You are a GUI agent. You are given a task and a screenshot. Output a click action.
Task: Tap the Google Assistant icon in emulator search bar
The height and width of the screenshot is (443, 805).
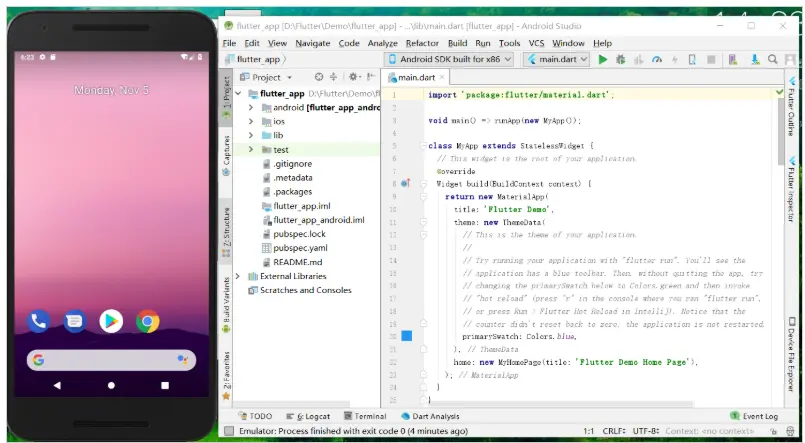(x=182, y=360)
